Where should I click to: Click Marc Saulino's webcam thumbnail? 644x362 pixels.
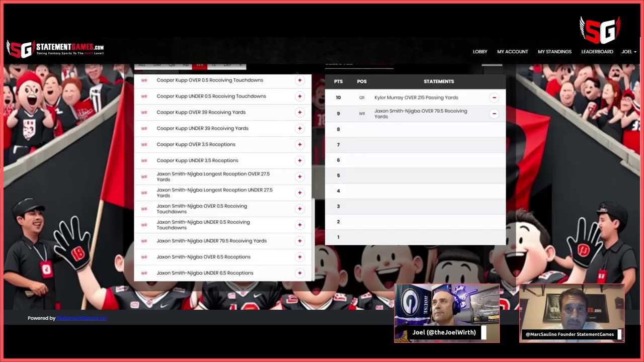tap(572, 313)
